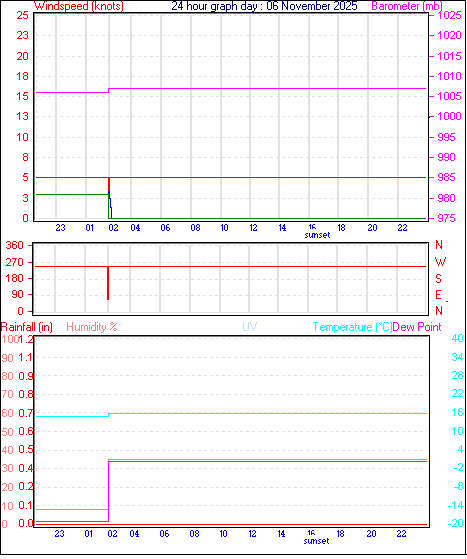The height and width of the screenshot is (559, 467).
Task: Click hour label 20 under the bottom graph
Action: [371, 534]
